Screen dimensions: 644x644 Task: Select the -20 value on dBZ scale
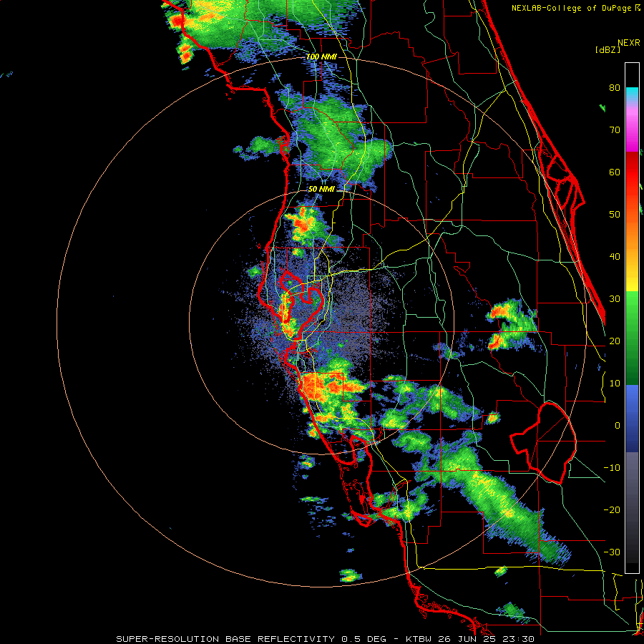point(612,510)
